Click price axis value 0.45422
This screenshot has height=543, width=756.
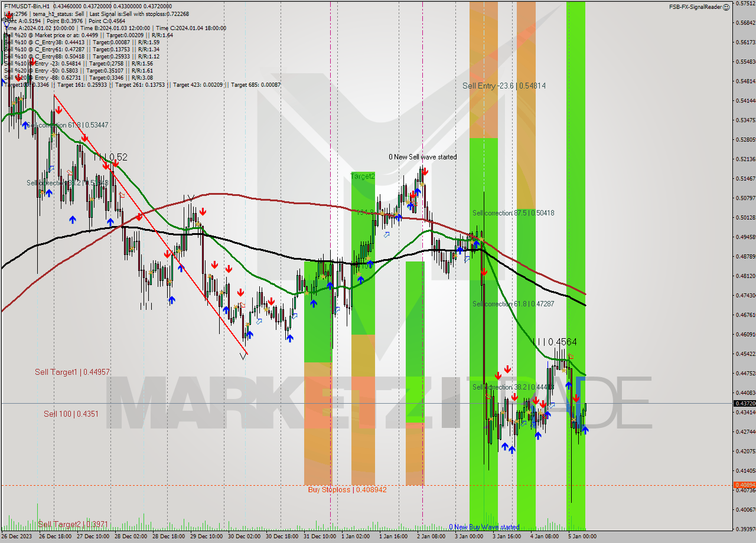[745, 354]
